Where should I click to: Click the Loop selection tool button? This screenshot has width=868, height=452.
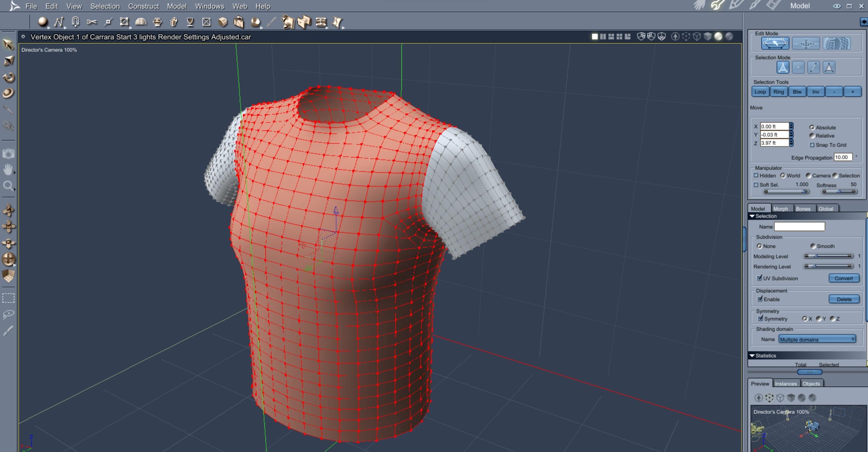760,92
